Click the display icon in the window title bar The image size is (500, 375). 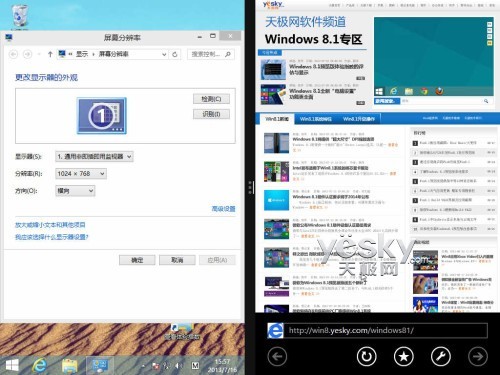[9, 38]
